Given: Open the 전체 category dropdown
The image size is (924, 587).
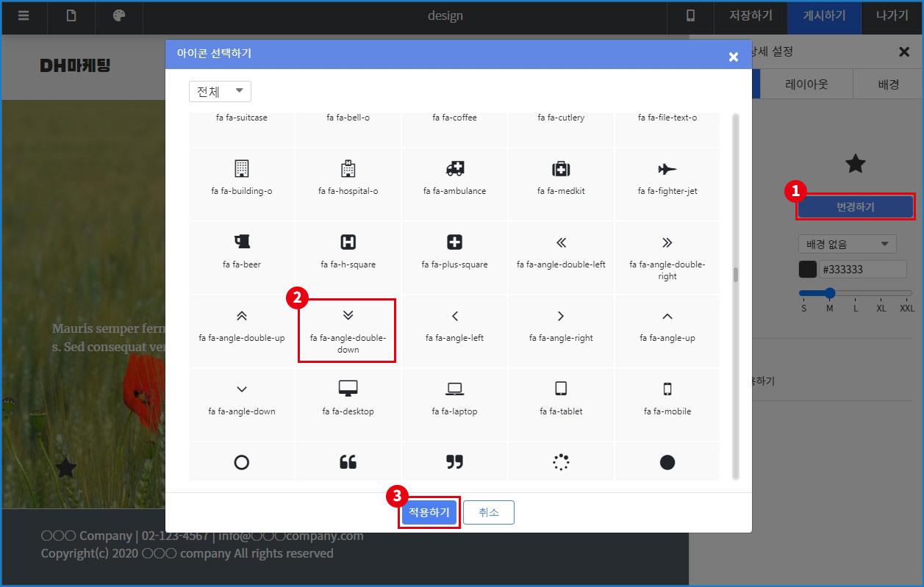Looking at the screenshot, I should 220,92.
